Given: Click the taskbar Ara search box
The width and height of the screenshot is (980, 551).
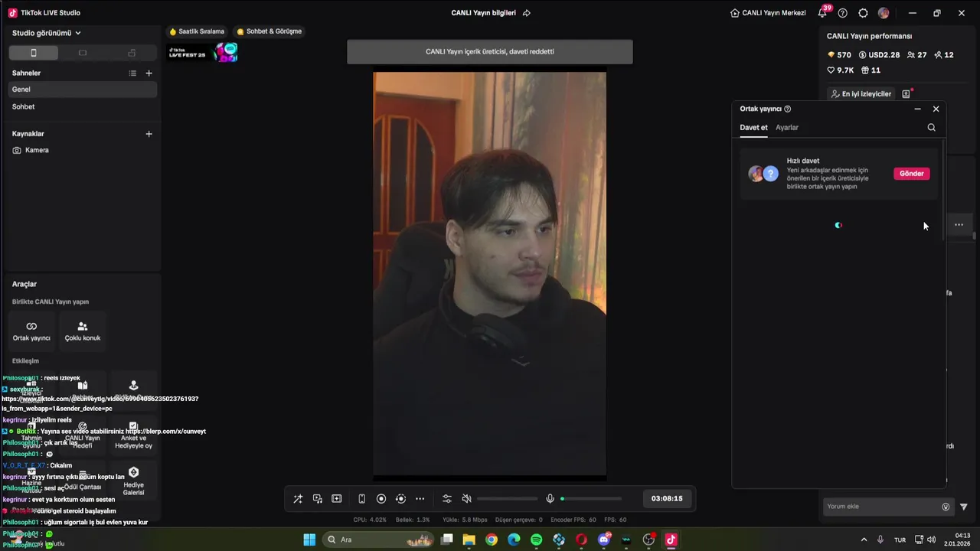Looking at the screenshot, I should [x=378, y=540].
